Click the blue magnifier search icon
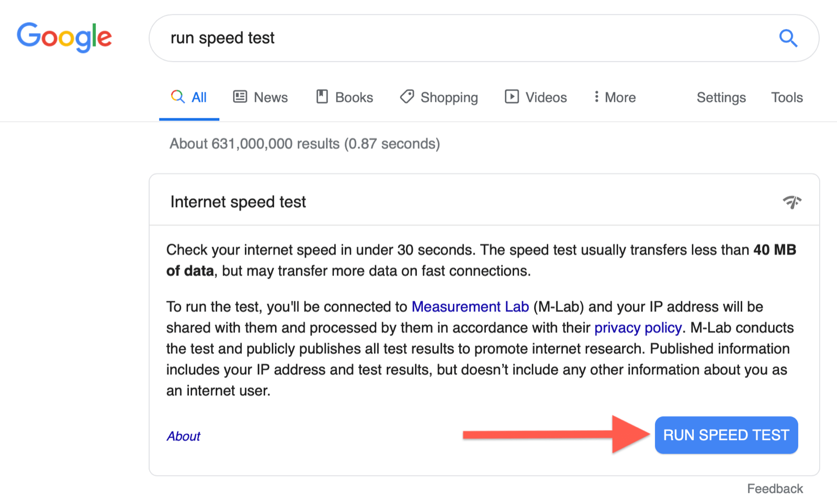 click(x=788, y=38)
